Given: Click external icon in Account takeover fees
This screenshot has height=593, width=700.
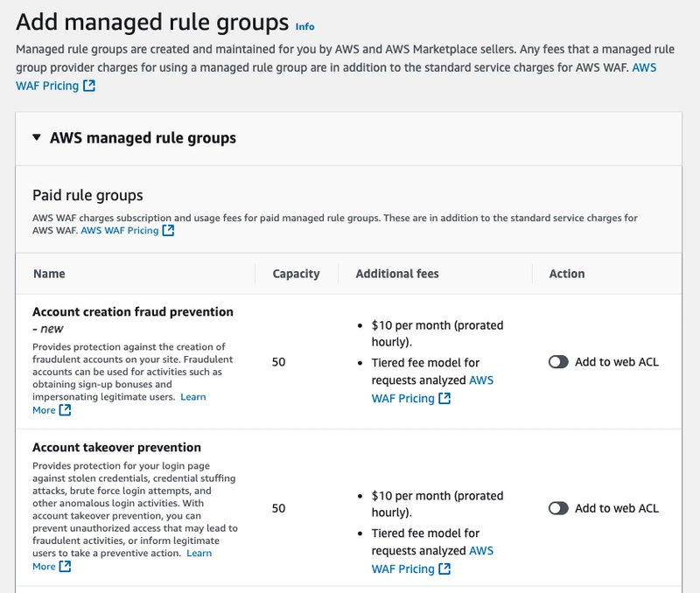Looking at the screenshot, I should pyautogui.click(x=444, y=569).
